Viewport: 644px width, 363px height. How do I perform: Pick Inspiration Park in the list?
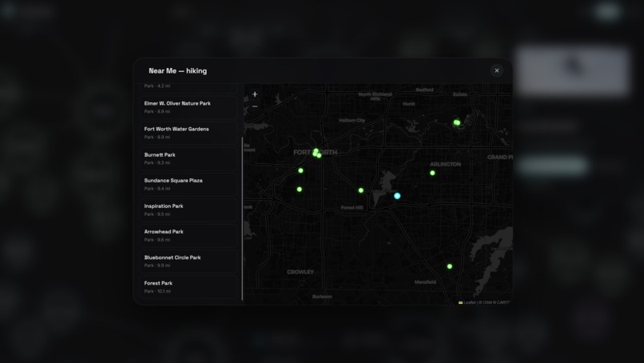pos(188,209)
